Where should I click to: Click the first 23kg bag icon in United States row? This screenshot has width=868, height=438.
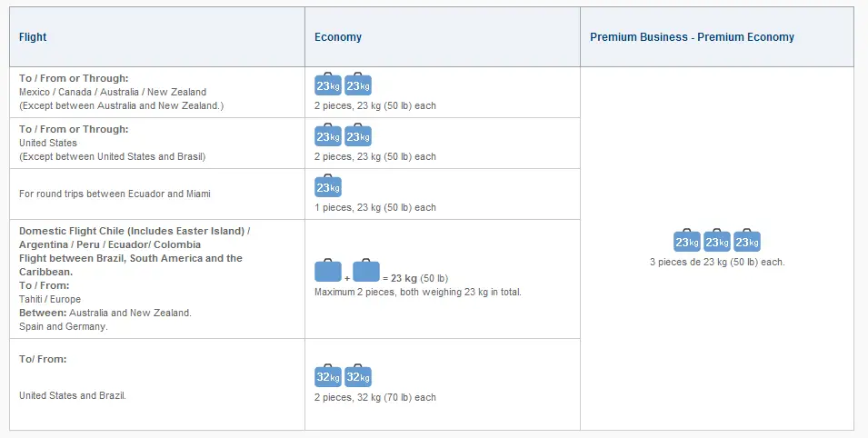pos(328,135)
